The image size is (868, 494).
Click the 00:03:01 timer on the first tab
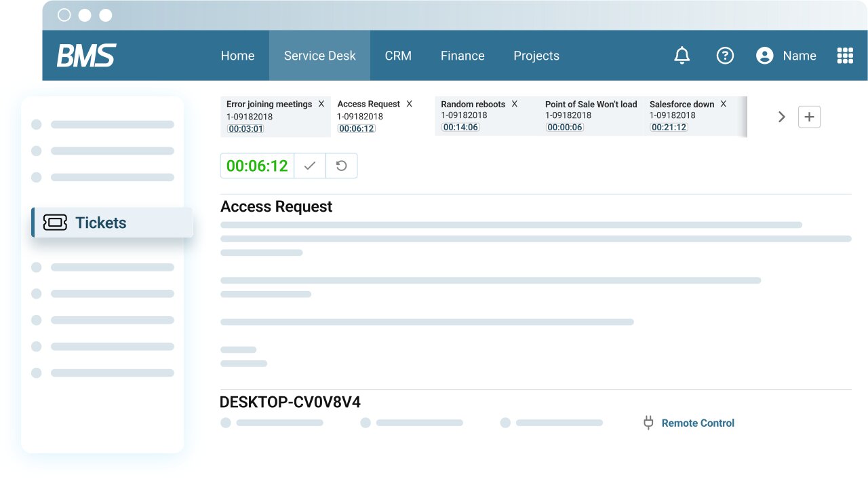pyautogui.click(x=245, y=128)
